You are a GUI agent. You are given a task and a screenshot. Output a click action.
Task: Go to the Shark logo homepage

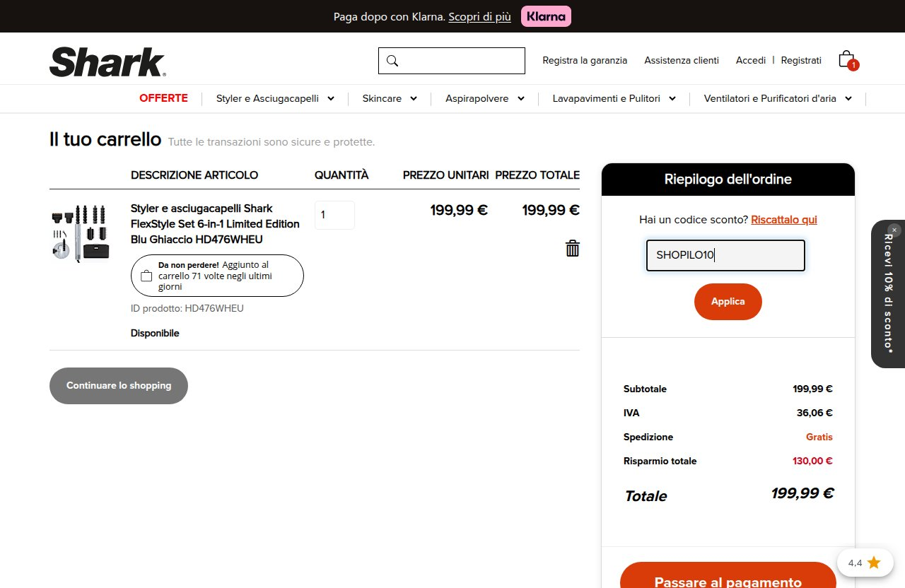coord(107,61)
